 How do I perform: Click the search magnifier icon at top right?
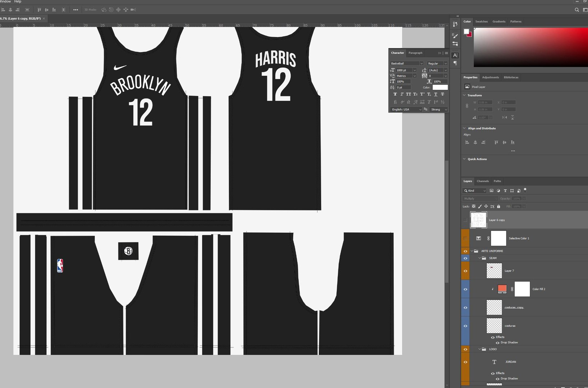tap(577, 10)
